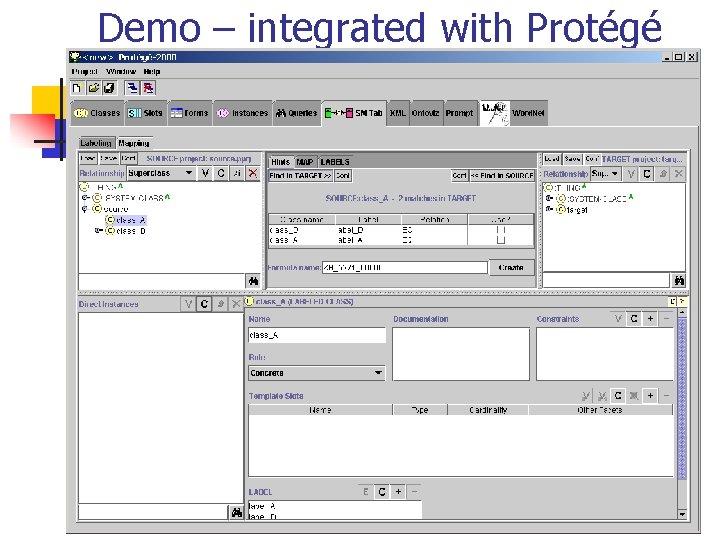
Task: Click the target panel View (V) icon
Action: click(x=631, y=174)
